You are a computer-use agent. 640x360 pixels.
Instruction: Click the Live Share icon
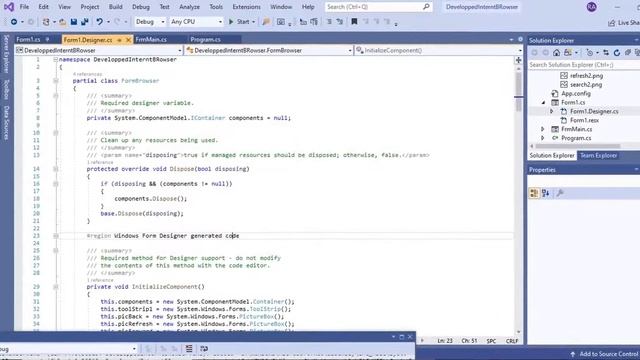pyautogui.click(x=611, y=23)
